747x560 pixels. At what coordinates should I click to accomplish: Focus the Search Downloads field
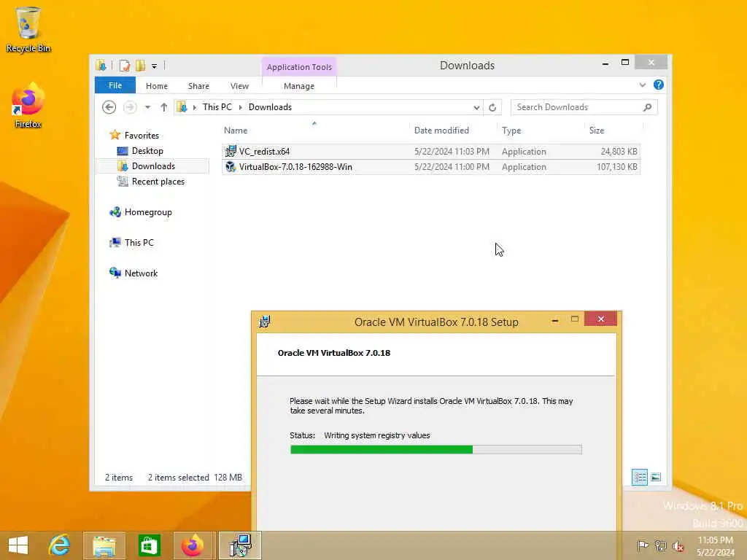click(584, 107)
